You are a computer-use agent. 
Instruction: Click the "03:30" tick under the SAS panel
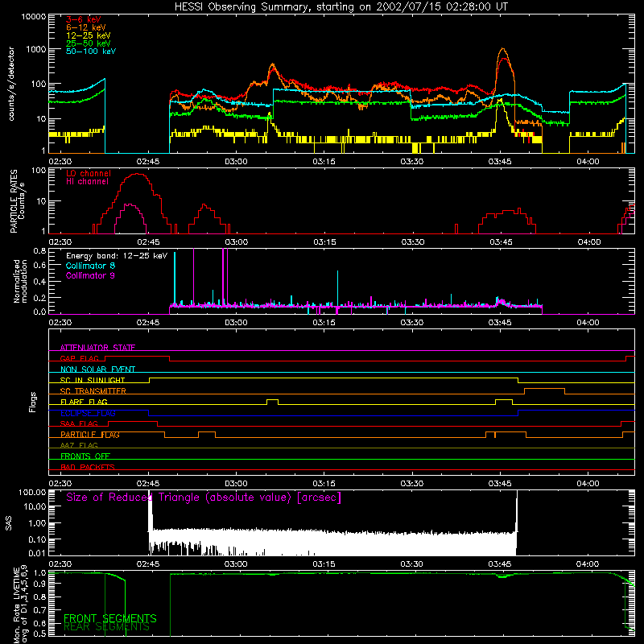pyautogui.click(x=412, y=564)
